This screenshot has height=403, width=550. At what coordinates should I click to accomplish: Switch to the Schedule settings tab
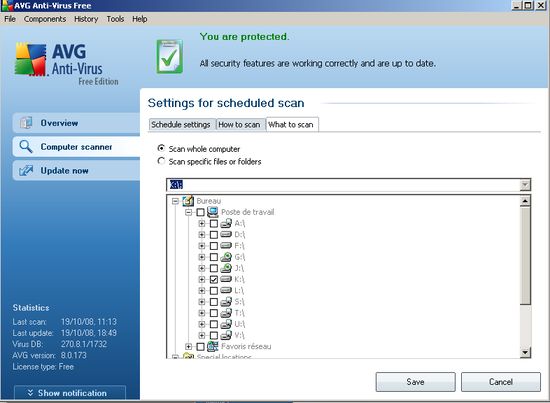[181, 125]
